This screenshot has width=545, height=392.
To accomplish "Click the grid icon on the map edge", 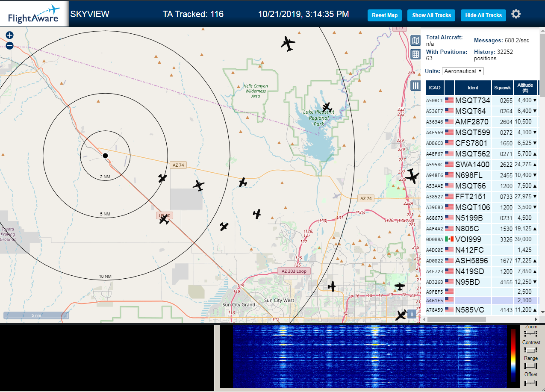I will (415, 54).
